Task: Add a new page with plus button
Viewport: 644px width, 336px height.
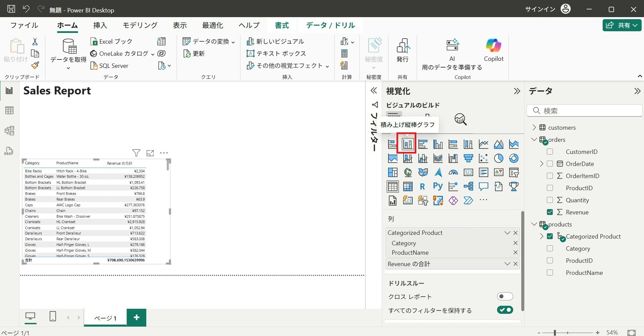Action: 137,318
